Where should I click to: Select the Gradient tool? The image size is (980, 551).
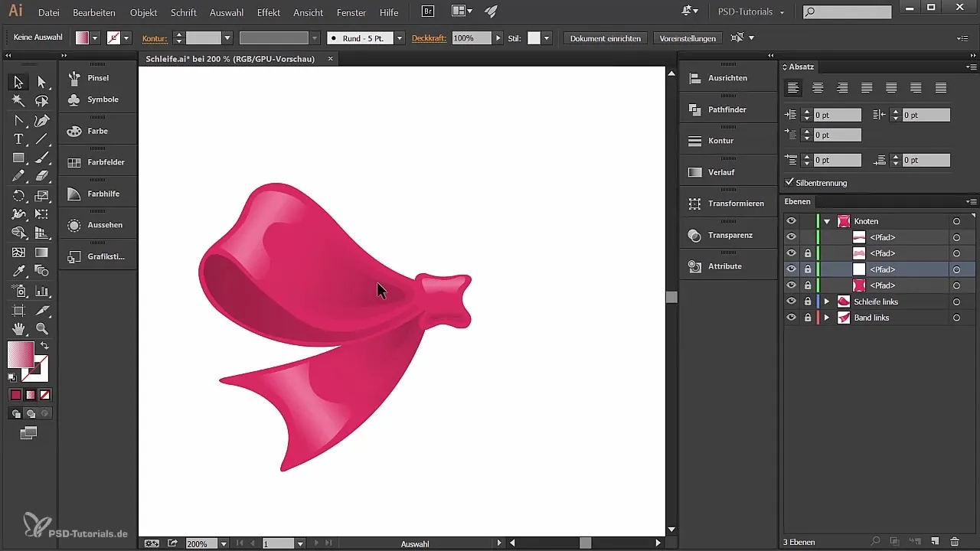[42, 253]
